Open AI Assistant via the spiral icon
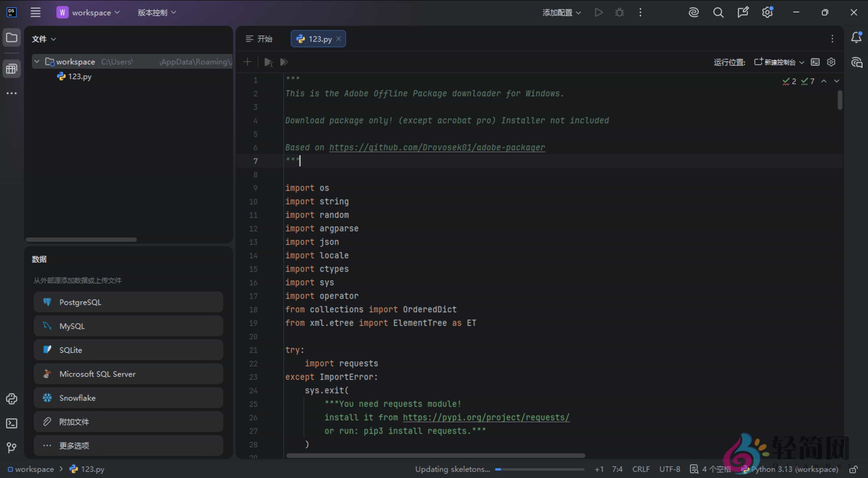Viewport: 868px width, 478px height. pos(693,12)
